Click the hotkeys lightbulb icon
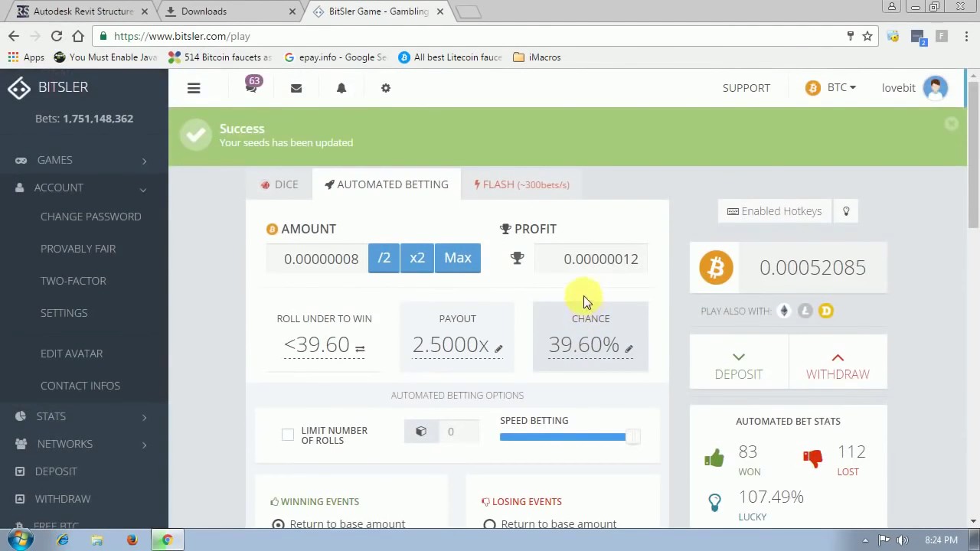This screenshot has height=551, width=980. point(846,211)
